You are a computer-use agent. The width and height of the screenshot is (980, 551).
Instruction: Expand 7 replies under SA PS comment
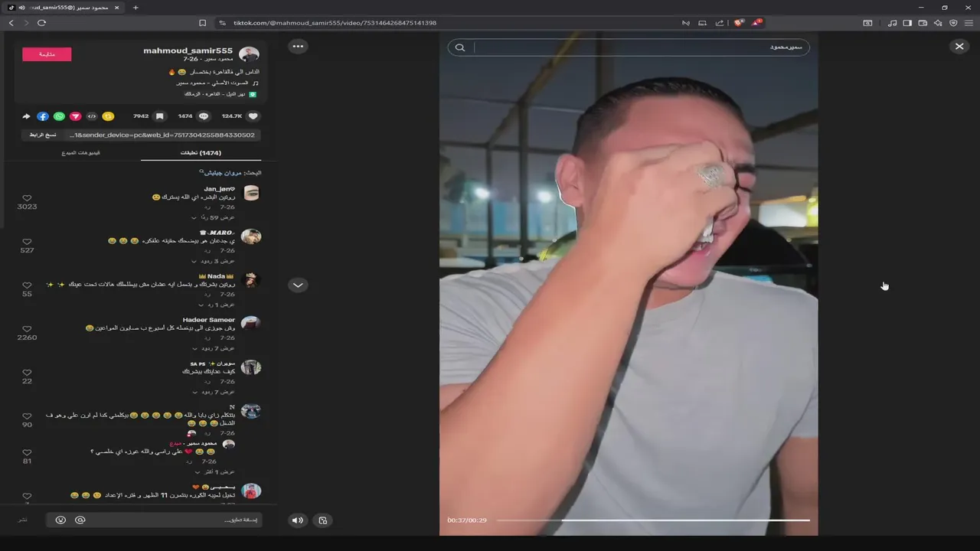click(x=213, y=392)
